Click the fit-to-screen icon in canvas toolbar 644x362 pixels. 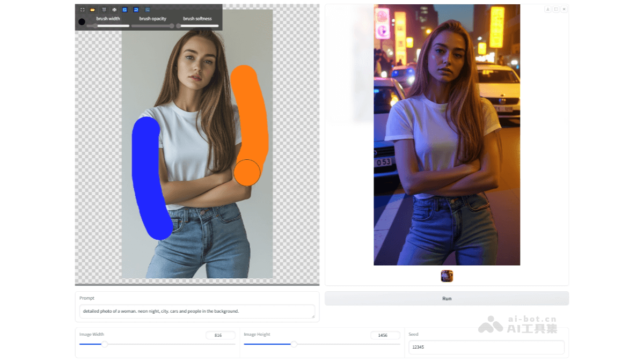tap(82, 10)
